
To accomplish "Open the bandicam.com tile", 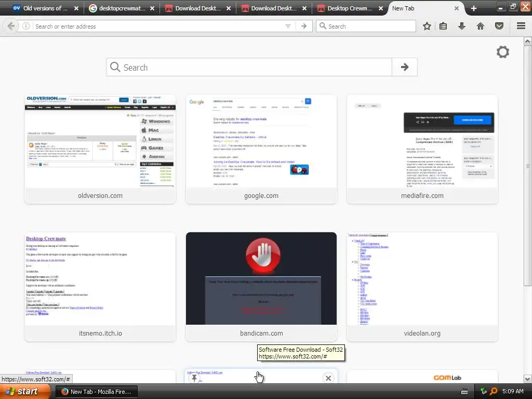I will tap(261, 287).
